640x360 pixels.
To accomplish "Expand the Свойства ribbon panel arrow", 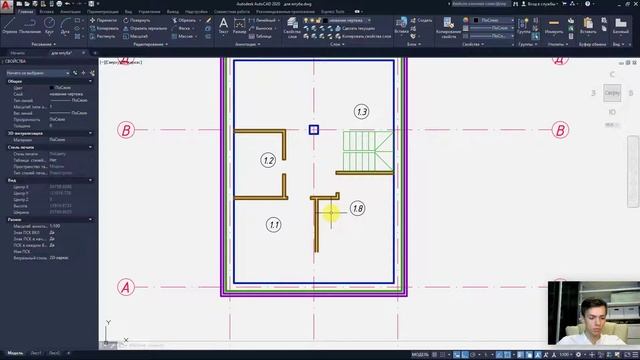I will tap(482, 44).
